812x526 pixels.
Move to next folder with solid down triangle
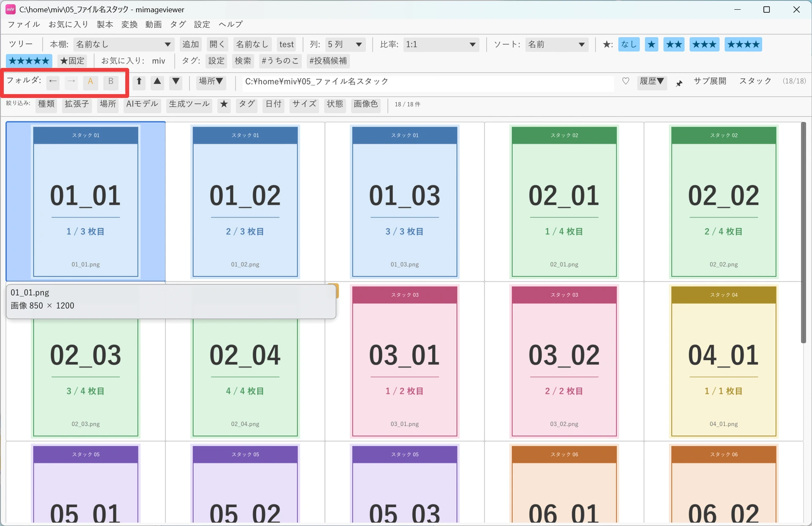click(176, 81)
